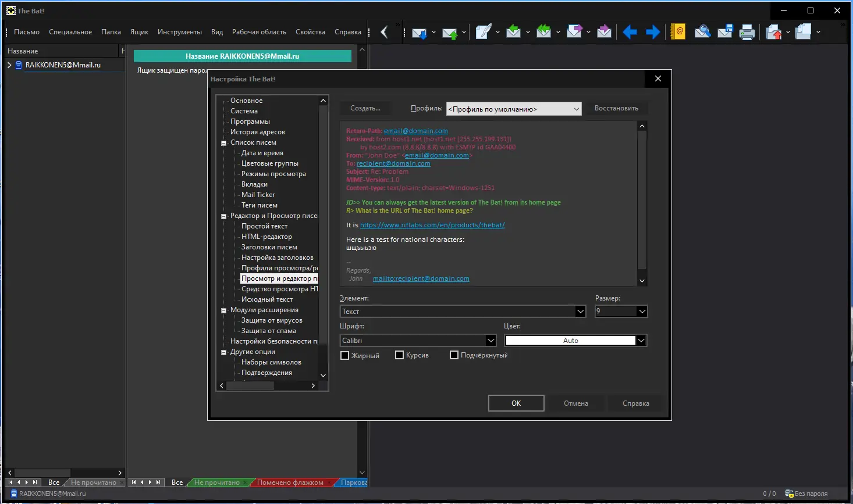853x504 pixels.
Task: Select Защита от спама in settings tree
Action: (x=269, y=331)
